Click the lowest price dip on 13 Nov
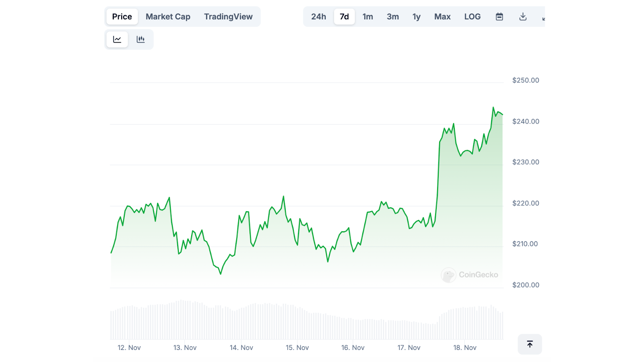644x362 pixels. coord(221,274)
